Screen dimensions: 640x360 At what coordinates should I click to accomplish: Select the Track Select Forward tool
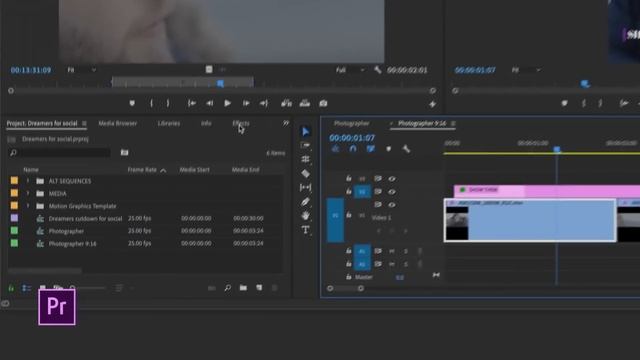pyautogui.click(x=305, y=145)
